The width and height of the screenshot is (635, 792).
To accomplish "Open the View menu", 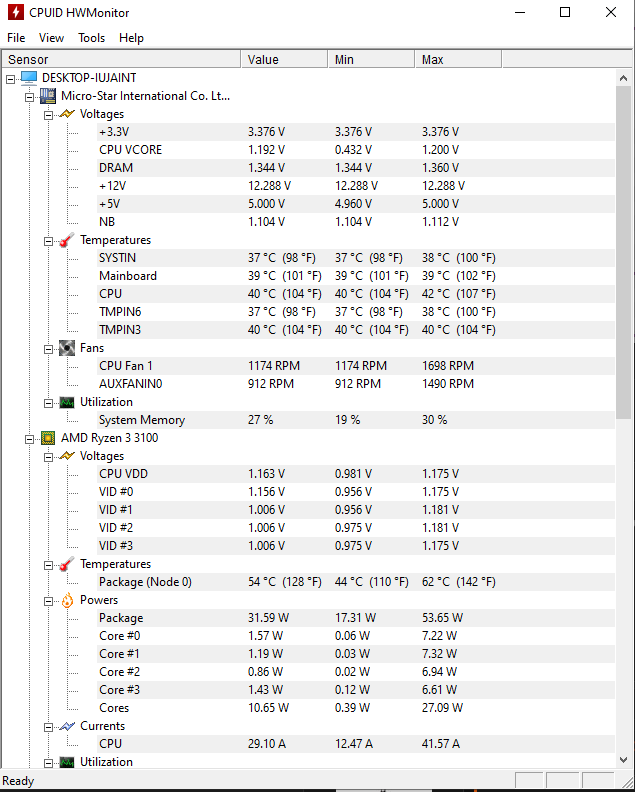I will coord(51,38).
